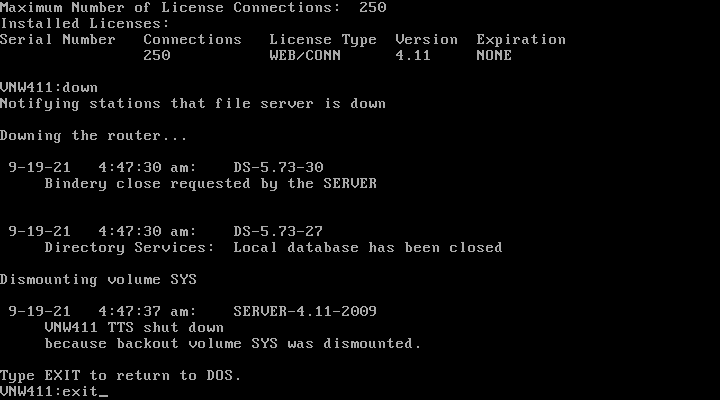Click the 'Type EXIT to return to DOS.' line
720x400 pixels.
pyautogui.click(x=120, y=376)
